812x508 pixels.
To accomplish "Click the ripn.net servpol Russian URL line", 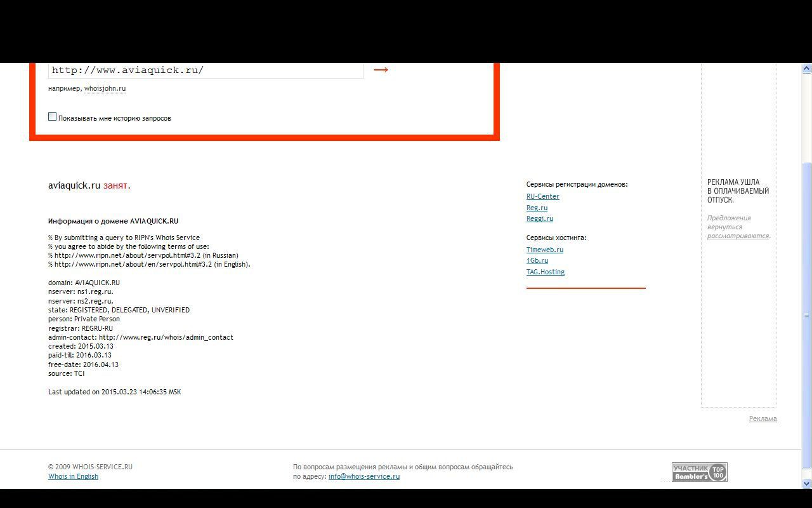I will pyautogui.click(x=143, y=255).
